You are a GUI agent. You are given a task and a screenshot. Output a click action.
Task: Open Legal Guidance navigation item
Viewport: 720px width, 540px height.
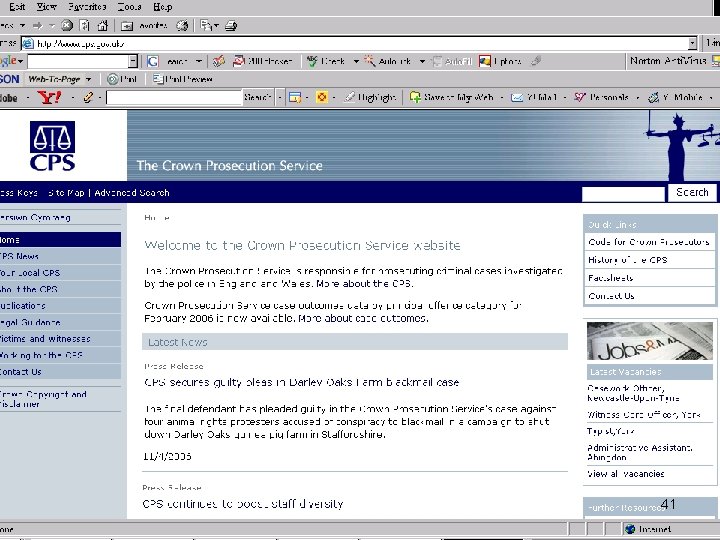(60, 322)
